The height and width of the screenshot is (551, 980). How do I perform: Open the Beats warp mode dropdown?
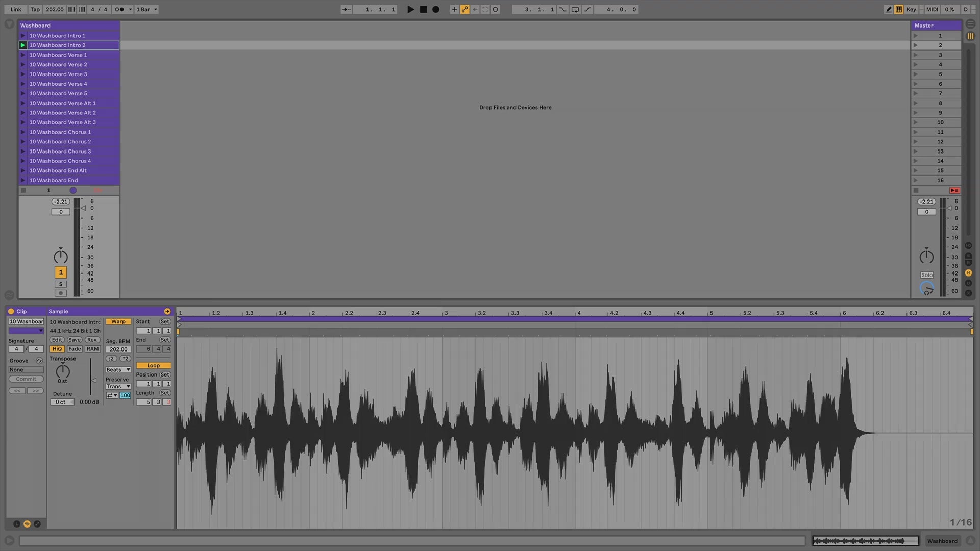tap(118, 370)
